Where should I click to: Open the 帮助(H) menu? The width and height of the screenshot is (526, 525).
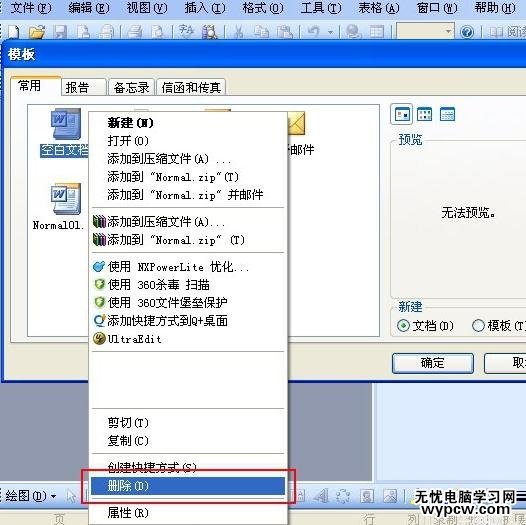click(495, 8)
